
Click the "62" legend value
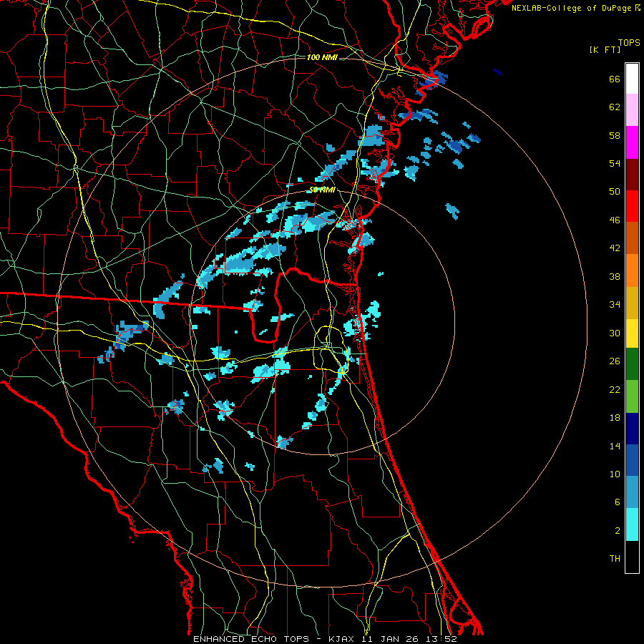(615, 107)
